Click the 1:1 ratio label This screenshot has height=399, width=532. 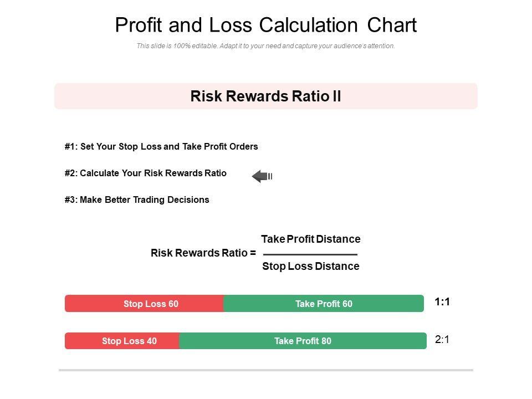pos(442,302)
